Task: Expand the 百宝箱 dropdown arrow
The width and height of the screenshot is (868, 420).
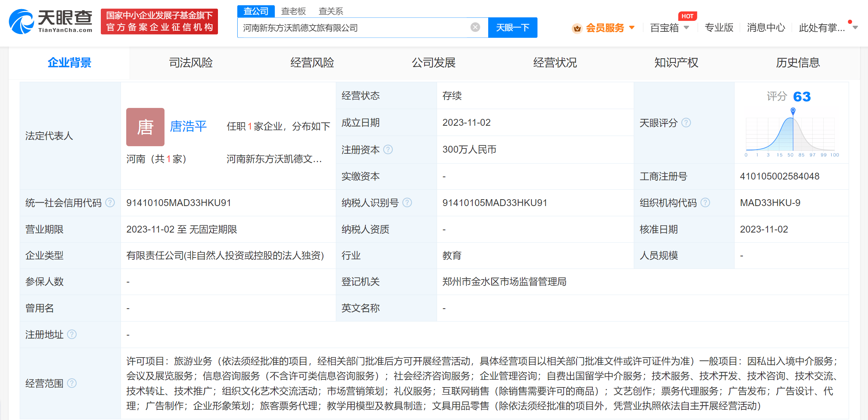Action: point(686,28)
